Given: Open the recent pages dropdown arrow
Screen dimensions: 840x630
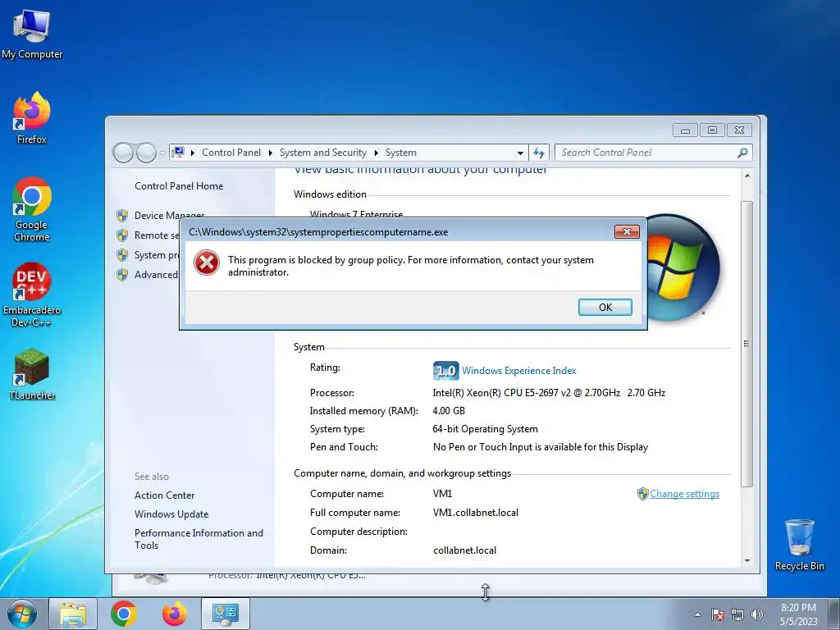Looking at the screenshot, I should tap(162, 153).
